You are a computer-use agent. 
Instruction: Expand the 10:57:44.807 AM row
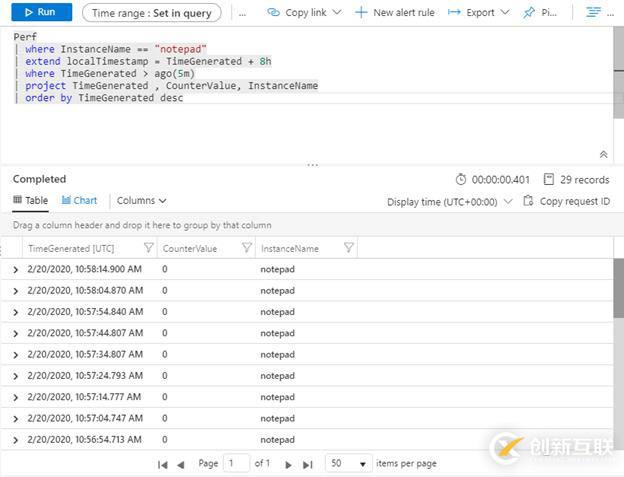(16, 334)
